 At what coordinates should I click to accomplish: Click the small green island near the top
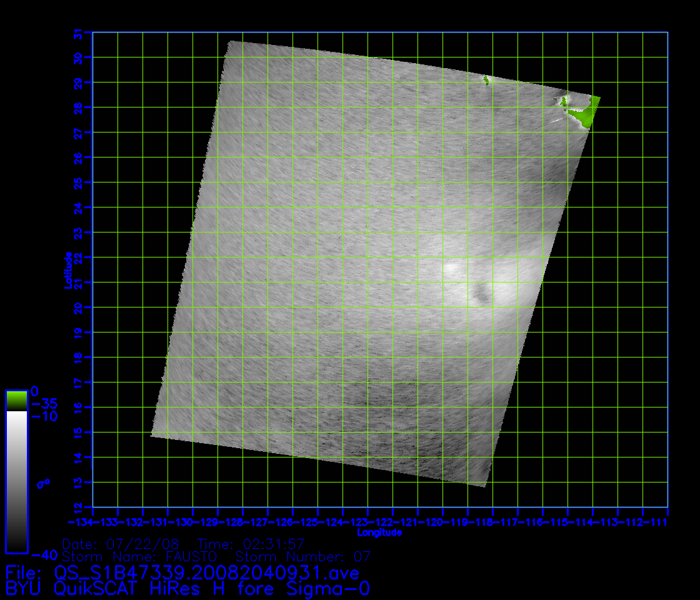click(486, 79)
